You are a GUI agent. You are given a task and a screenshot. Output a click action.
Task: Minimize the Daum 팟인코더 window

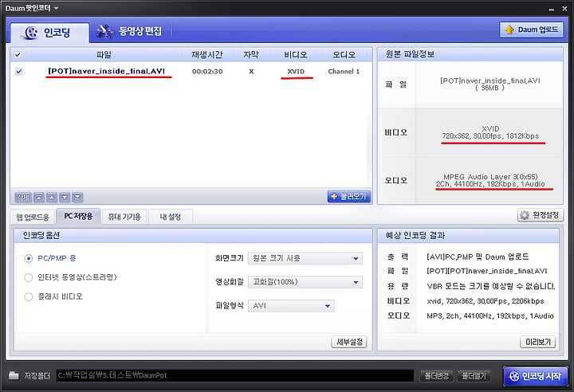552,9
